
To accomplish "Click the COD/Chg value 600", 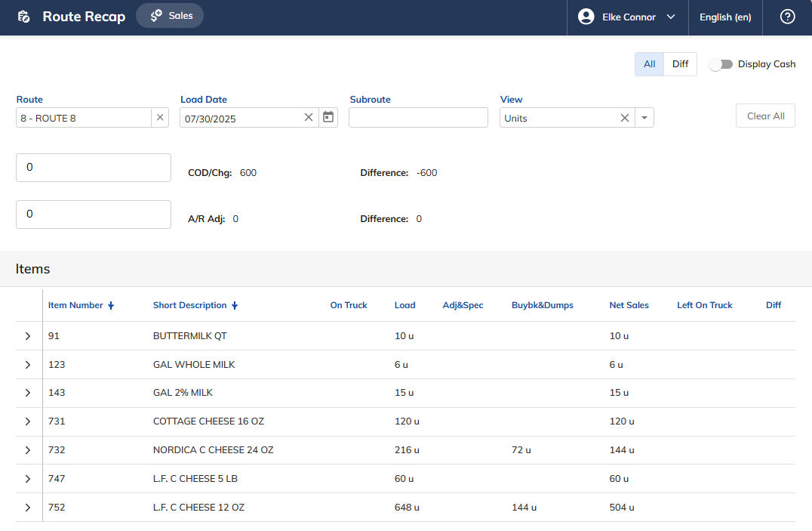I will [248, 173].
